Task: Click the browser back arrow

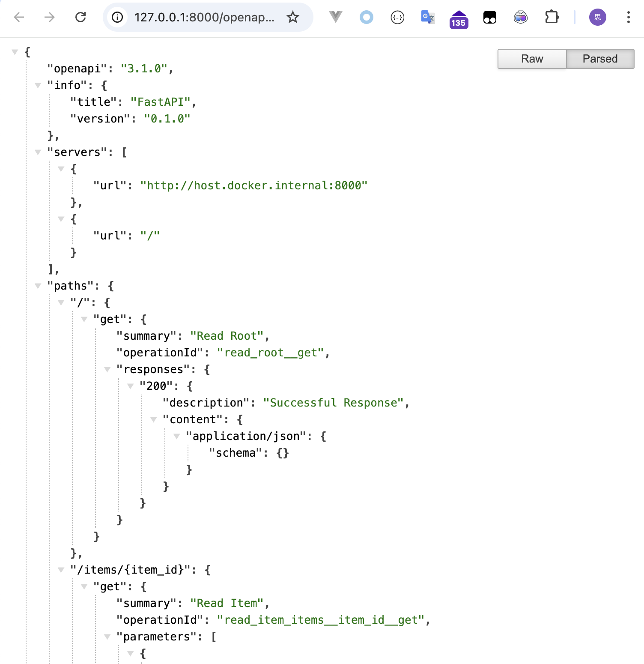Action: pos(19,17)
